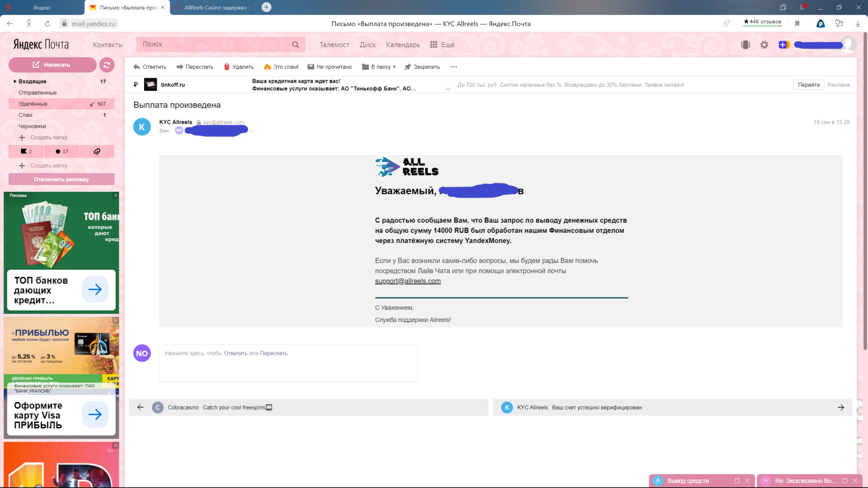Delete the message using the trash icon

pos(227,67)
